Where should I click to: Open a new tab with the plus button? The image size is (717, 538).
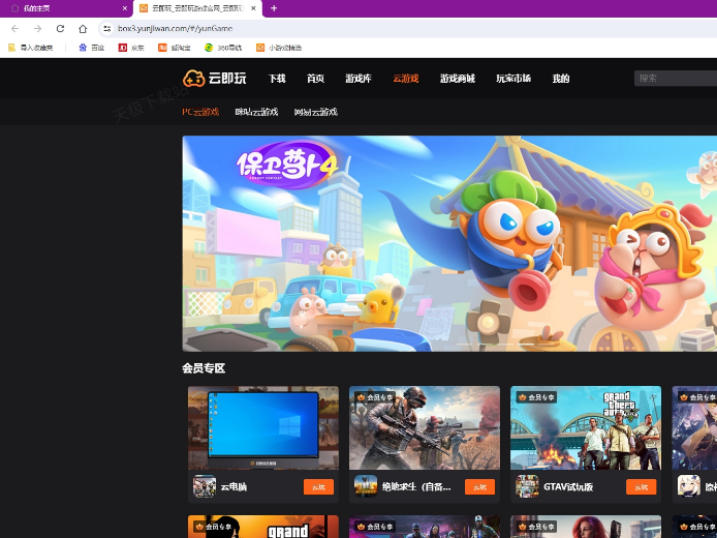274,8
